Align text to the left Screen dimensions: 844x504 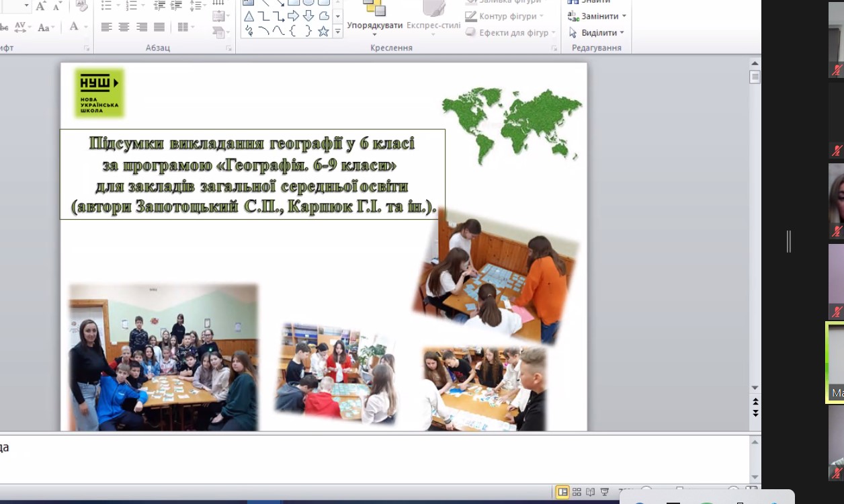106,27
